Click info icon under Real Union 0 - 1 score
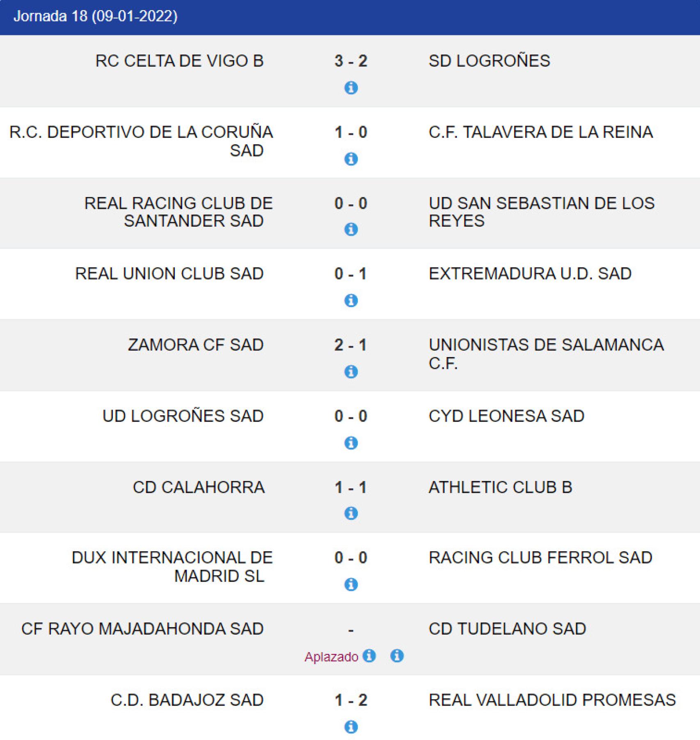The width and height of the screenshot is (700, 740). point(351,300)
